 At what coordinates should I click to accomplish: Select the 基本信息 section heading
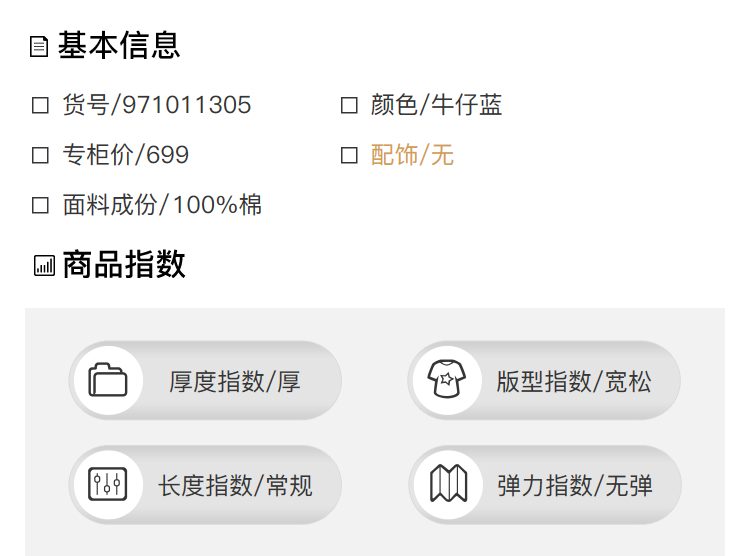tap(119, 46)
